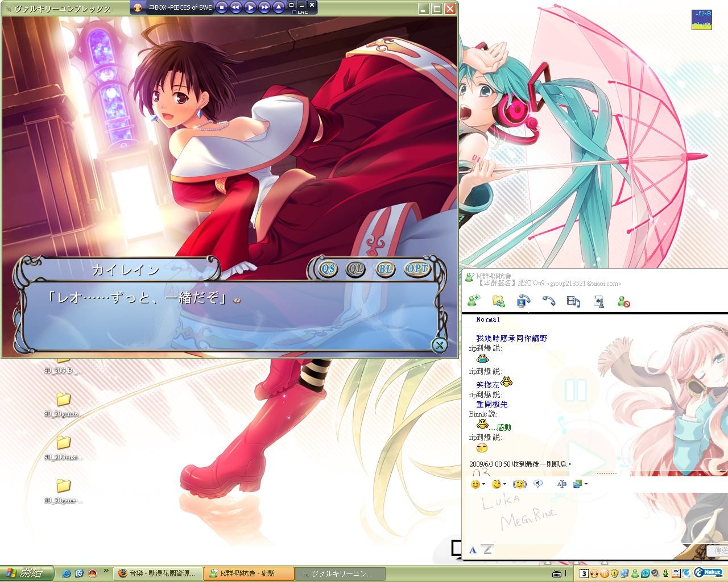Switch to M群-聯杭會 chat taskbar button

coord(249,573)
